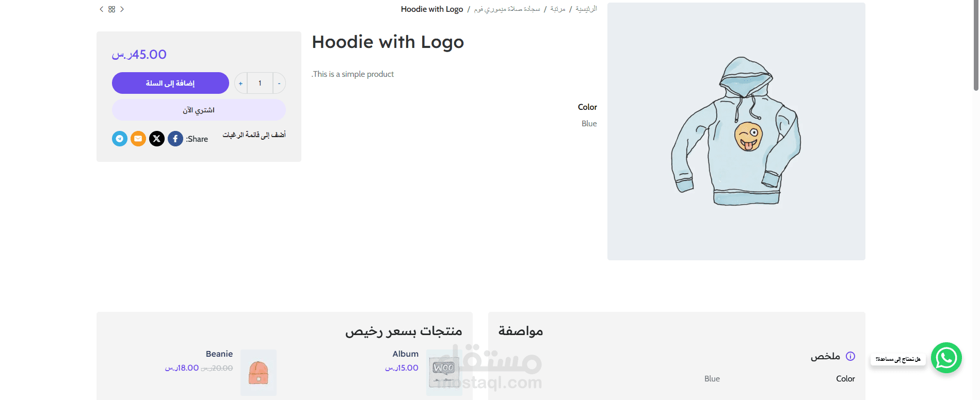Screen dimensions: 980x400
Task: Click the purple إضافة إلى السلة button
Action: (170, 83)
